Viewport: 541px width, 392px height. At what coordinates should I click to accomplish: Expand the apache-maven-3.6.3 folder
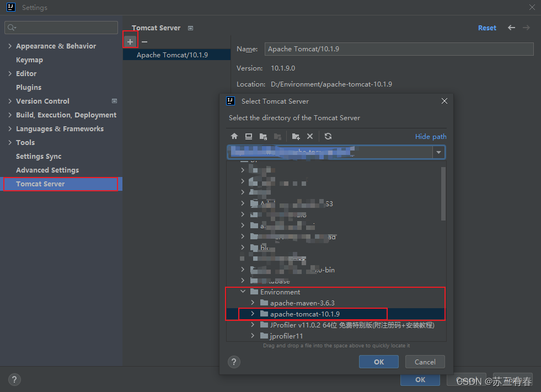click(x=253, y=303)
